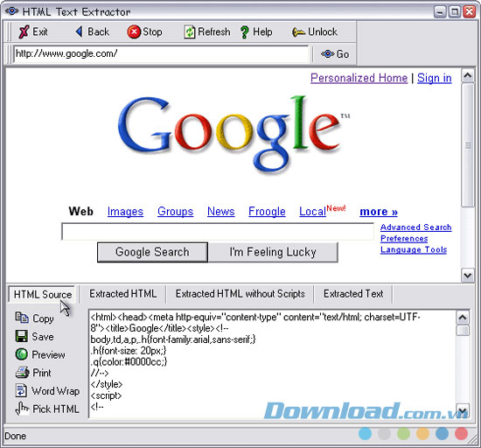This screenshot has width=481, height=448.
Task: Click source pane scroll up arrow
Action: click(463, 318)
